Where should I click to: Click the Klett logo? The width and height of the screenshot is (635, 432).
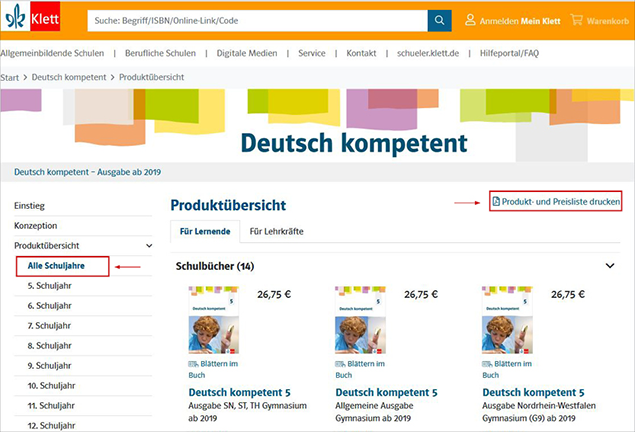coord(31,17)
